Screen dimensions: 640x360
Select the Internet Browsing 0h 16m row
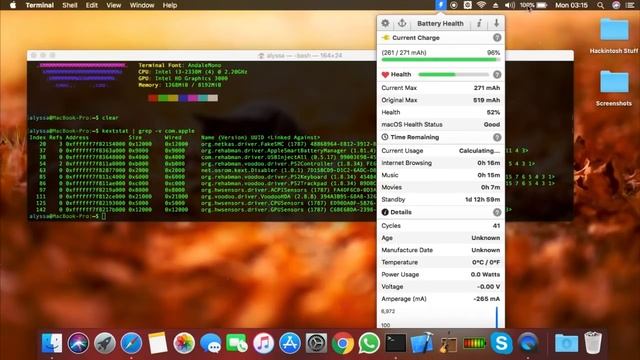(440, 163)
